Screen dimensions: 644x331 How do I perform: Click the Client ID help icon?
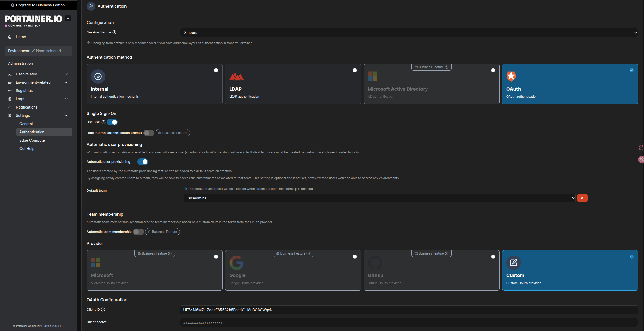(x=103, y=310)
